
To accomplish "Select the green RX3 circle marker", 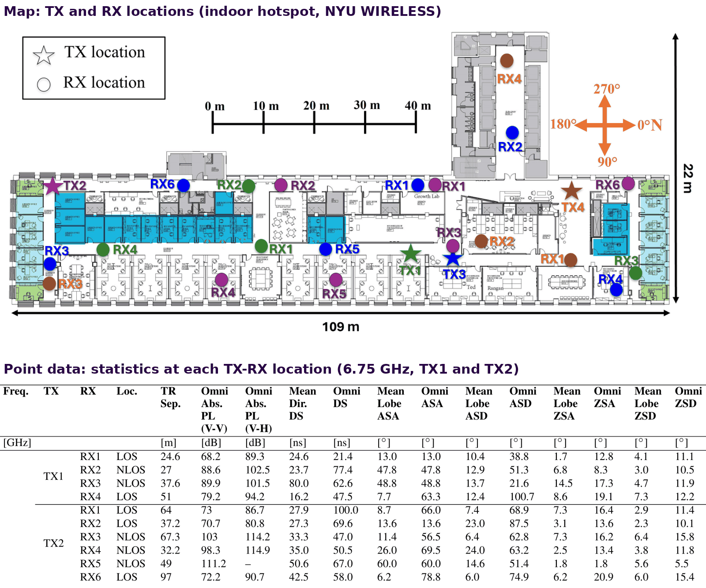I will pyautogui.click(x=636, y=273).
